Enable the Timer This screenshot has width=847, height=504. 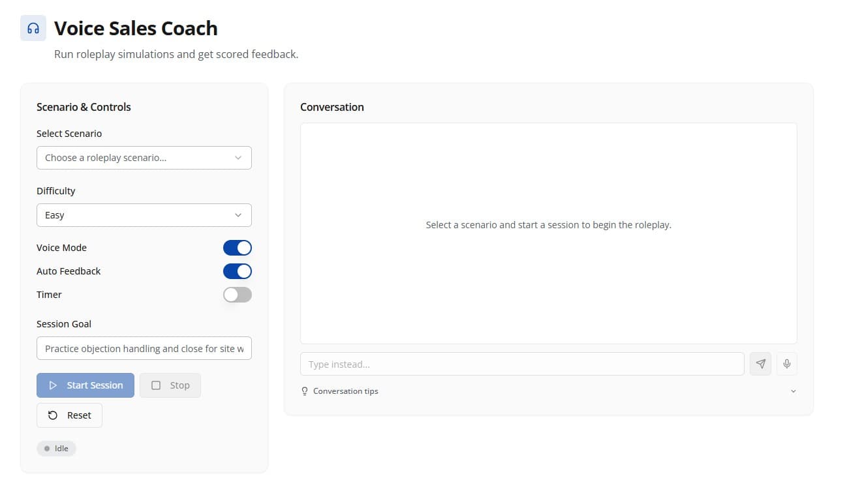237,295
